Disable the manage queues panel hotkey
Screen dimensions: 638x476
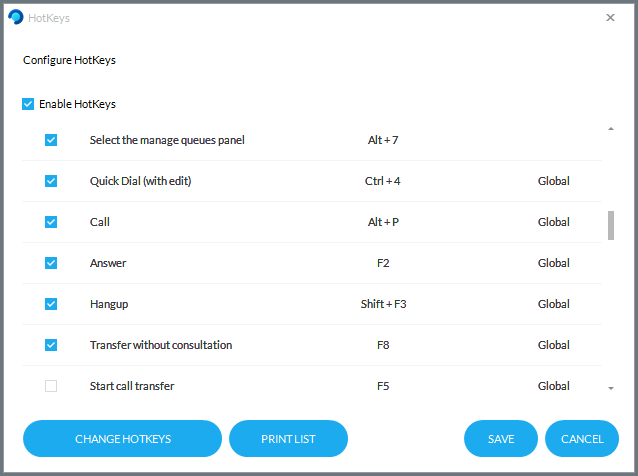51,140
